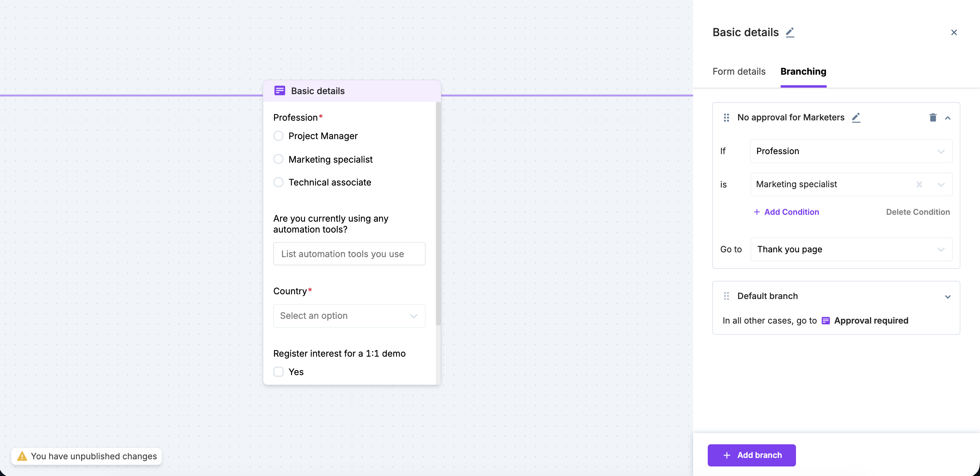The height and width of the screenshot is (476, 980).
Task: Expand the Default branch section
Action: [948, 297]
